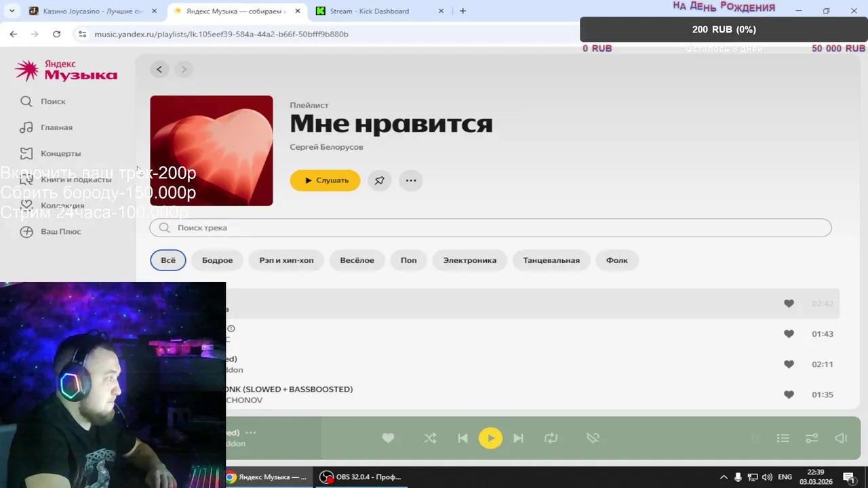The width and height of the screenshot is (868, 488).
Task: Unlike the track lasting 02:42
Action: click(789, 304)
